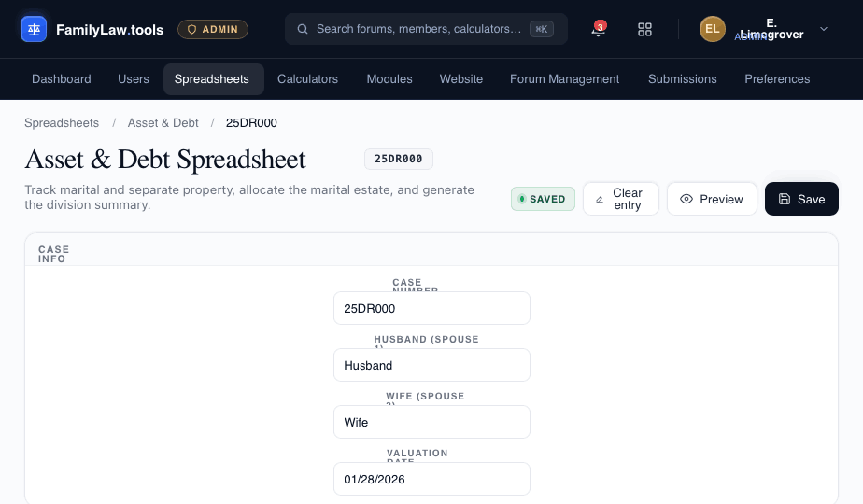This screenshot has width=863, height=504.
Task: Click the Save button
Action: 801,199
